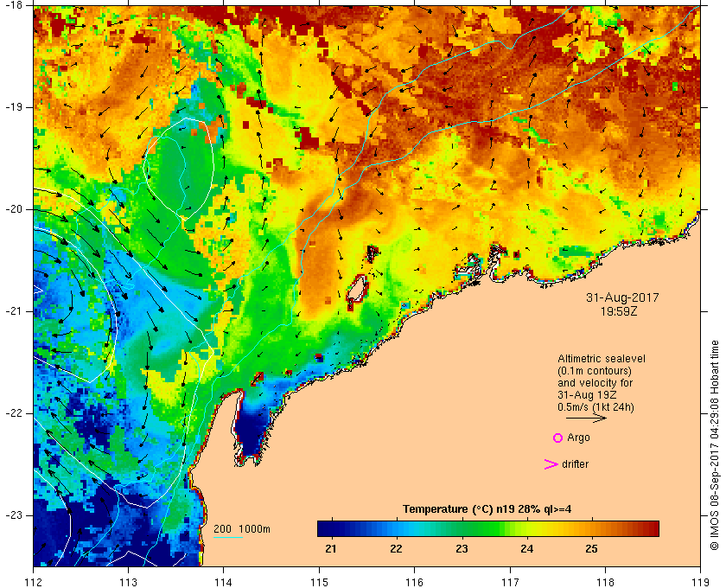The width and height of the screenshot is (726, 588).
Task: Click the '31-Aug 19Z' legend line
Action: click(587, 395)
